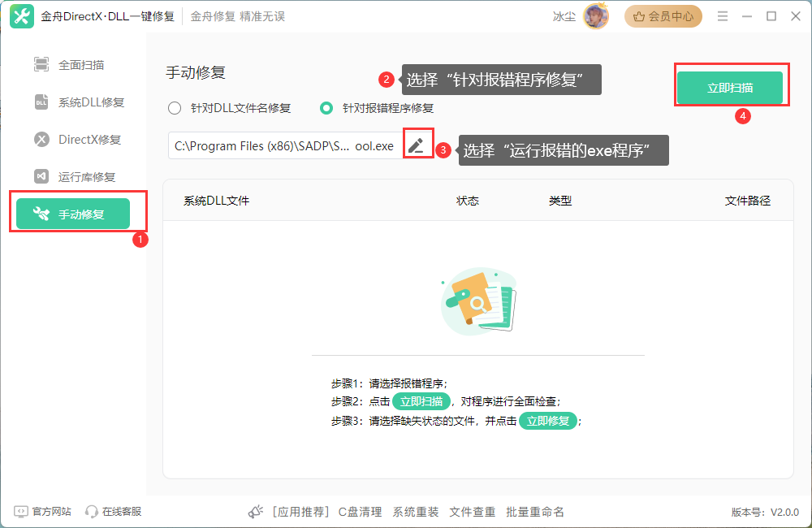Viewport: 812px width, 528px height.
Task: Click the thumbs-up icon in 会员中心
Action: 639,16
